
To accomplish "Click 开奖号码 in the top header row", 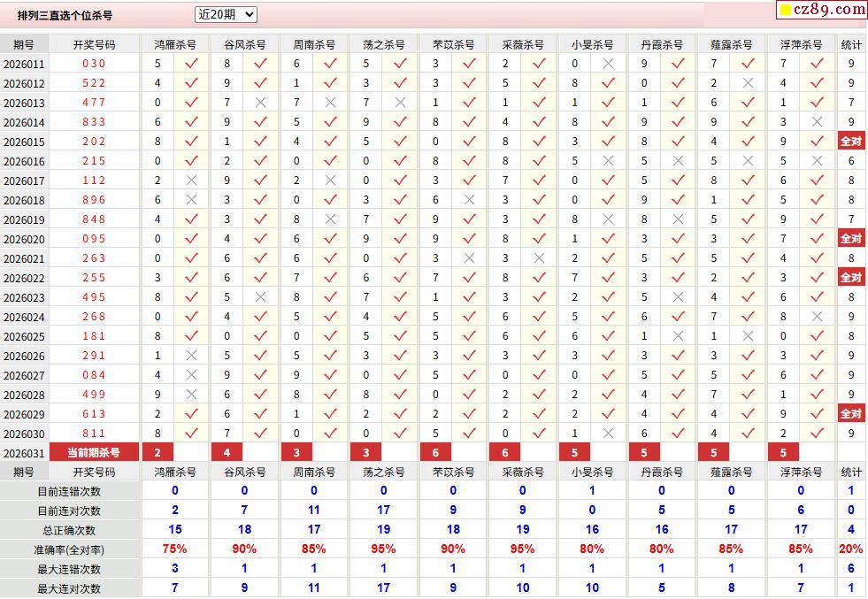I will 94,45.
